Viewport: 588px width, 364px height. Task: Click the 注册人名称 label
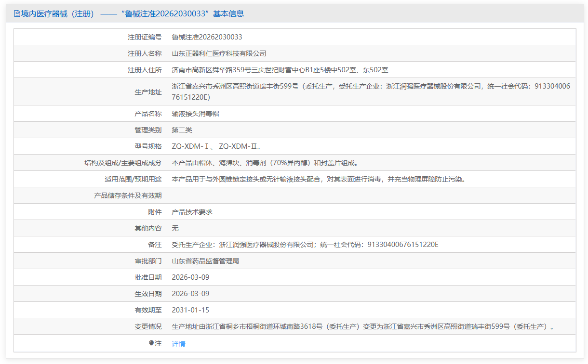click(x=145, y=53)
